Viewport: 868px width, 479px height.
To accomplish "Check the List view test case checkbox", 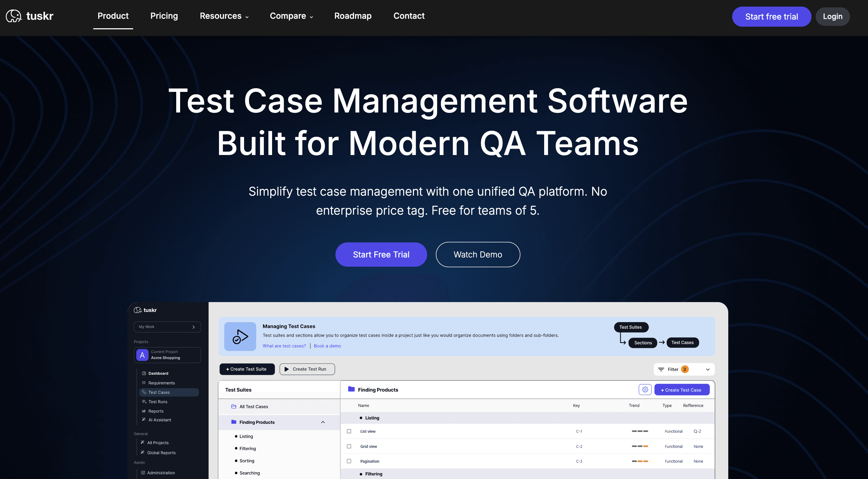I will pyautogui.click(x=349, y=431).
